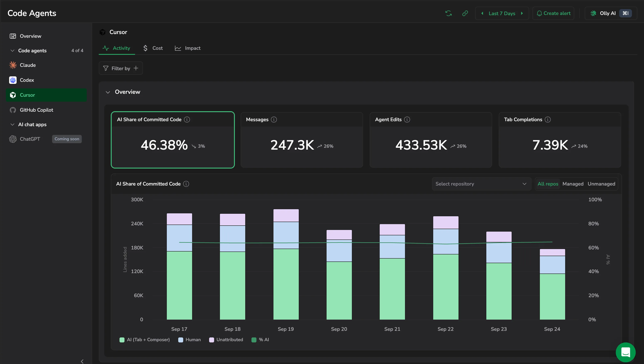Image resolution: width=644 pixels, height=364 pixels.
Task: Click the refresh data icon
Action: tap(449, 13)
